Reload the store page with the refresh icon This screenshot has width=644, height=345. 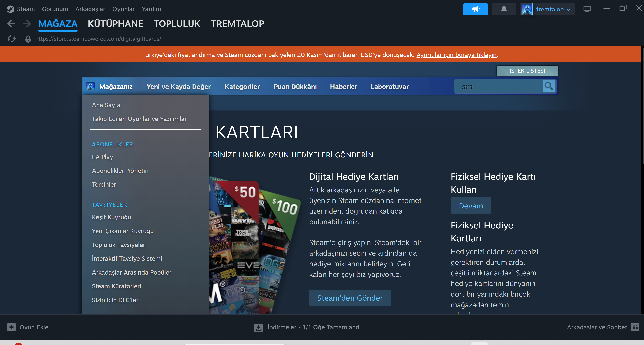click(11, 39)
